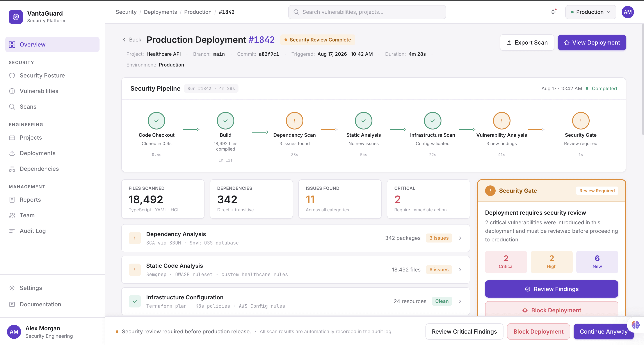This screenshot has width=644, height=345.
Task: Open the Production environment dropdown
Action: pyautogui.click(x=591, y=12)
